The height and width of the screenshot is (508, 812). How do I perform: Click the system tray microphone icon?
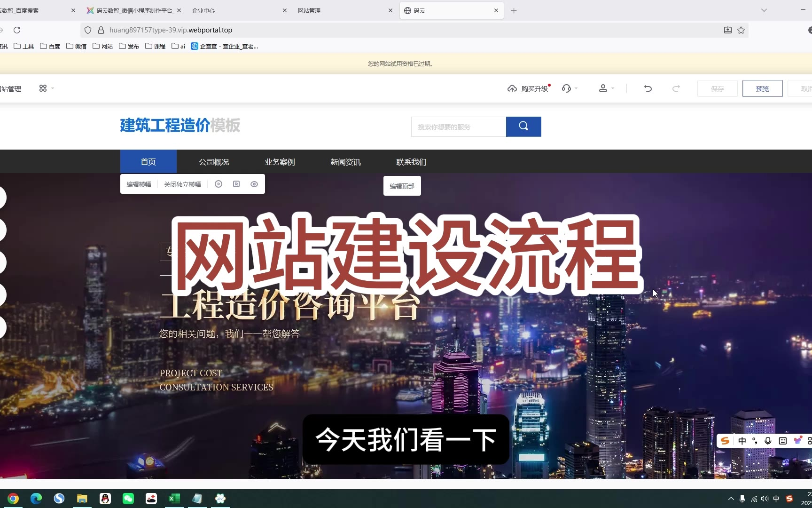coord(742,499)
